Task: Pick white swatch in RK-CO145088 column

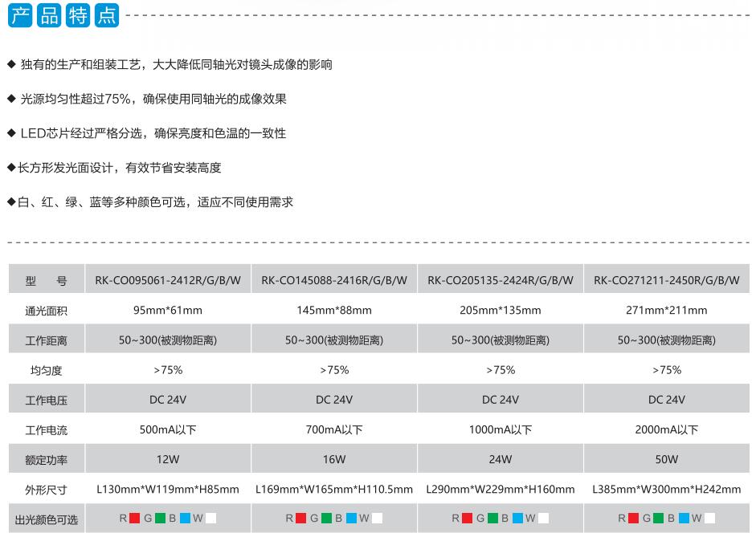Action: click(377, 519)
